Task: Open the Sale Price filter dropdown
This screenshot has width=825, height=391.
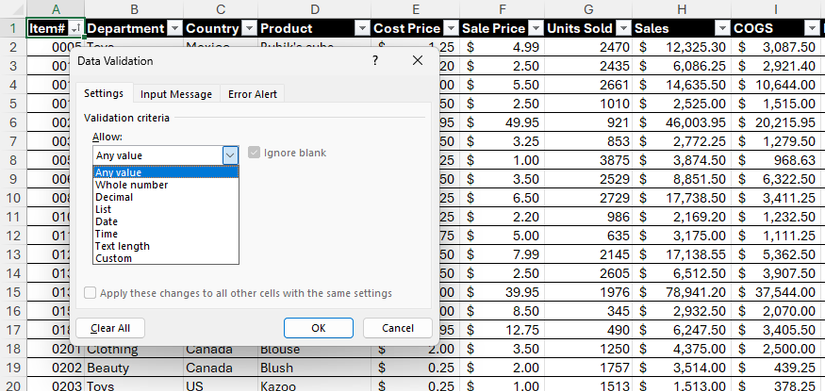Action: click(536, 28)
